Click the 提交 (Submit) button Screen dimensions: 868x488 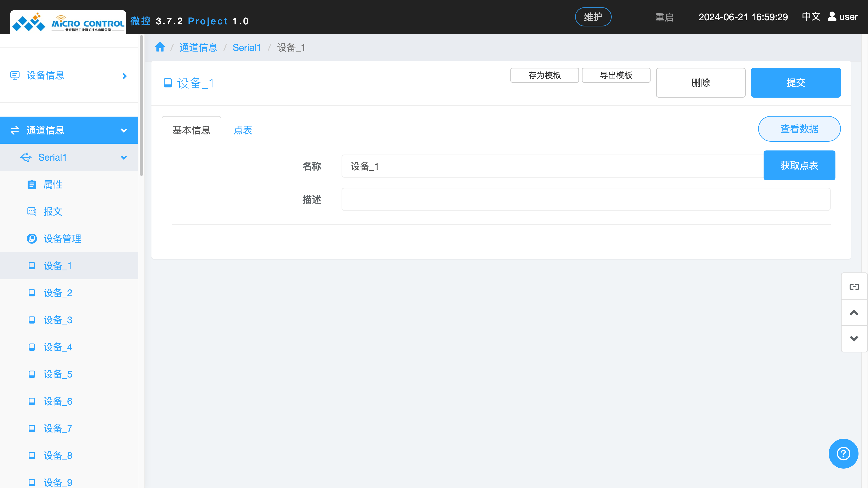796,82
